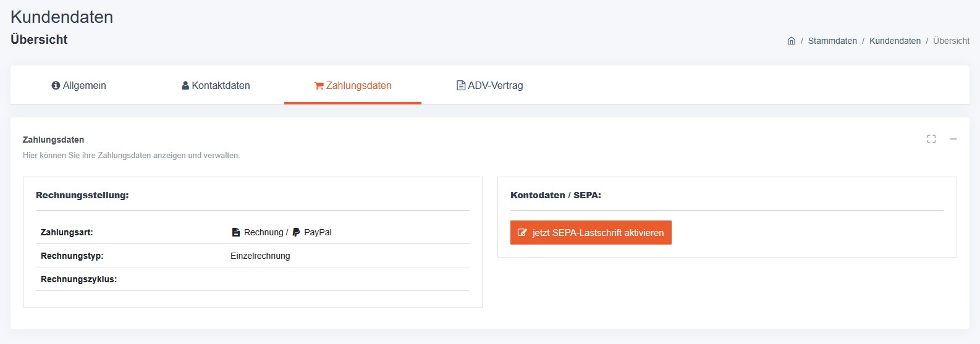
Task: Click the Einzelrechnung value in Rechnungstyp row
Action: pyautogui.click(x=260, y=256)
